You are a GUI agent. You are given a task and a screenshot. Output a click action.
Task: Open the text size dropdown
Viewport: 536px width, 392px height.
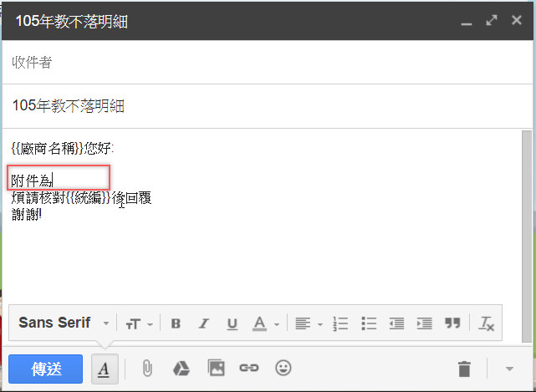(139, 323)
